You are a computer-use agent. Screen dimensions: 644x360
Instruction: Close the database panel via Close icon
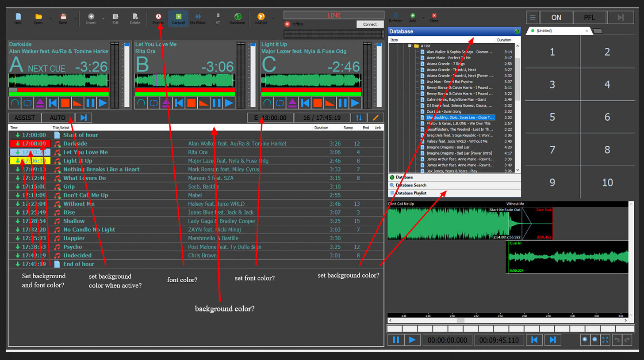(x=434, y=18)
